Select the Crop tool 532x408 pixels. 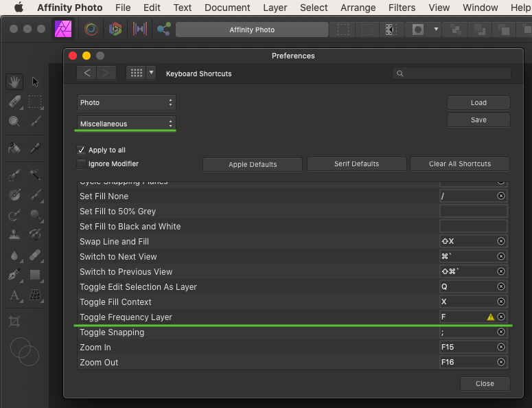(14, 321)
